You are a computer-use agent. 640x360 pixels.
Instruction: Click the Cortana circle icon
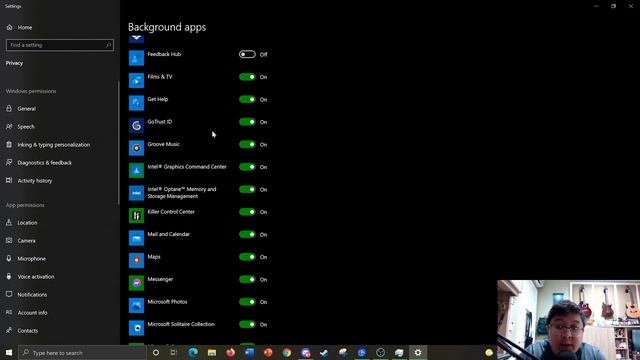(156, 352)
